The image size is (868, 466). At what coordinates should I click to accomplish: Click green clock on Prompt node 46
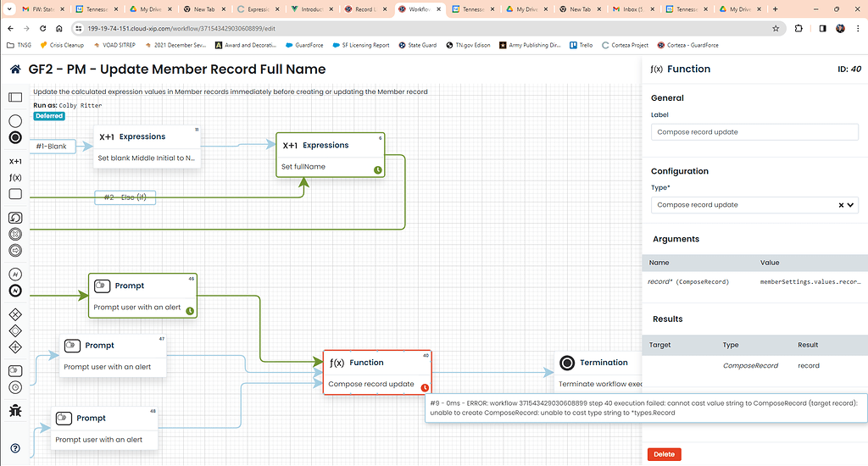point(190,311)
